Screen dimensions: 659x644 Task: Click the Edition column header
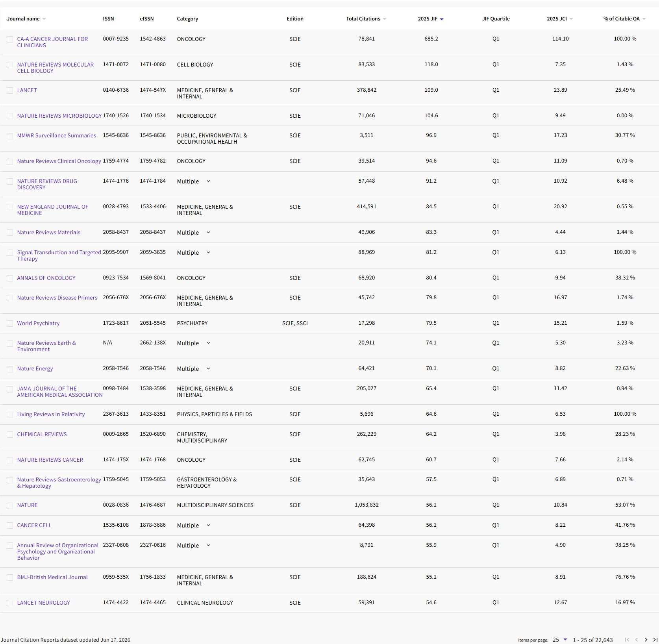click(x=295, y=19)
